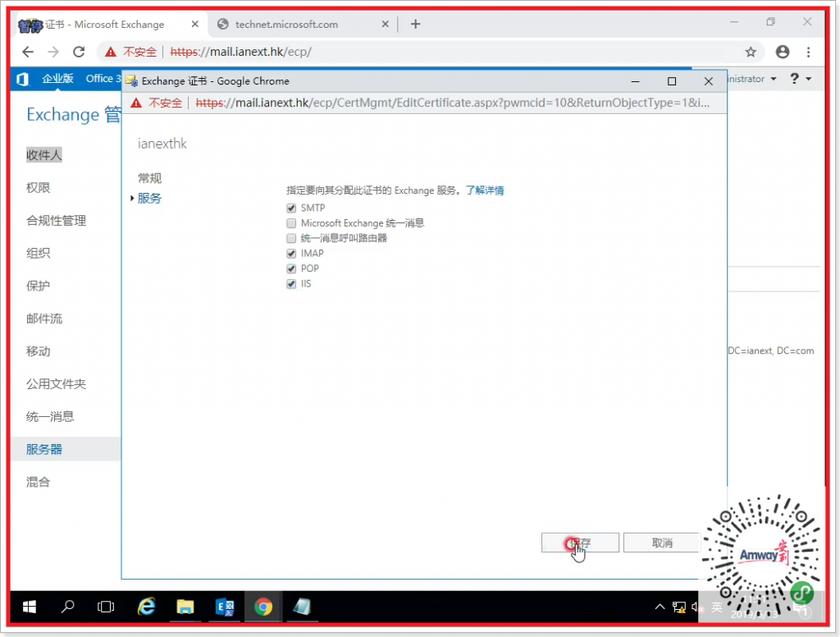Uncheck the SMTP service checkbox
This screenshot has width=840, height=637.
pos(291,209)
